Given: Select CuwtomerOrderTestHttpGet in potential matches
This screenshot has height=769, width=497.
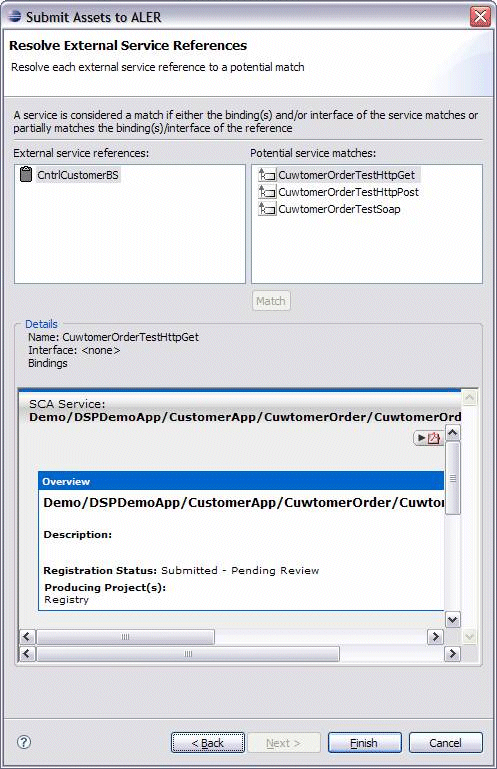Looking at the screenshot, I should pyautogui.click(x=346, y=175).
